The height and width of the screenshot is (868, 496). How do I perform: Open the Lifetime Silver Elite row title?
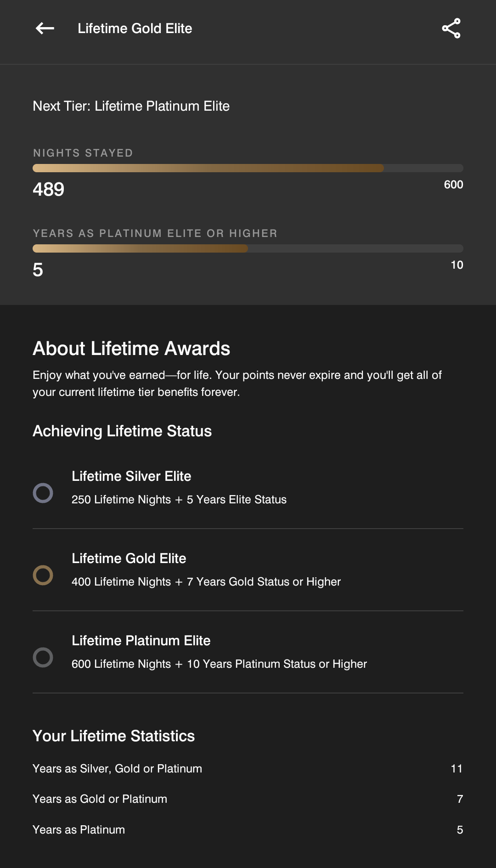click(x=131, y=476)
